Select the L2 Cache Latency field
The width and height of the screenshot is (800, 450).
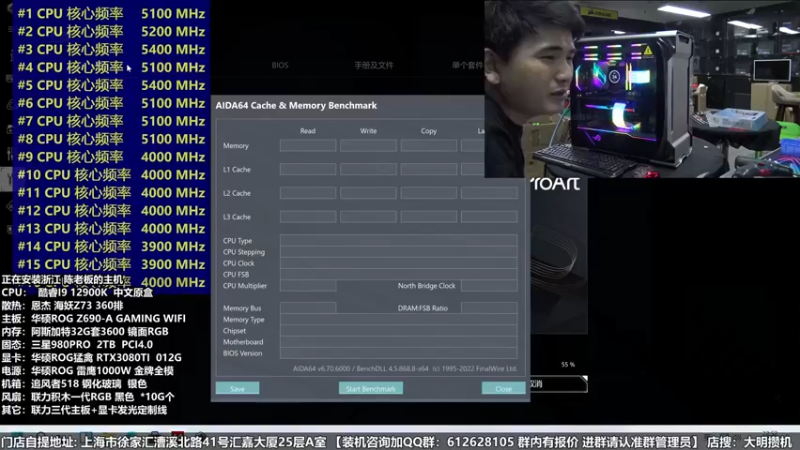(x=489, y=193)
